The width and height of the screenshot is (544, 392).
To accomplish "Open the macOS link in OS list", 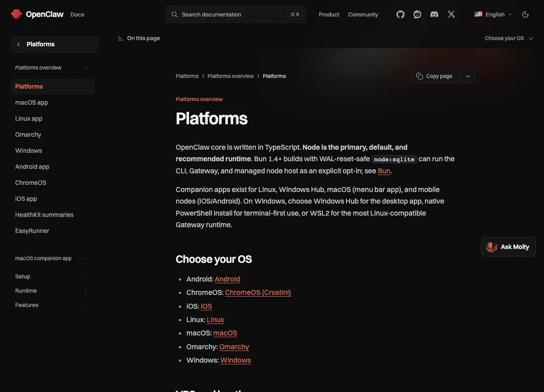I will tap(225, 333).
